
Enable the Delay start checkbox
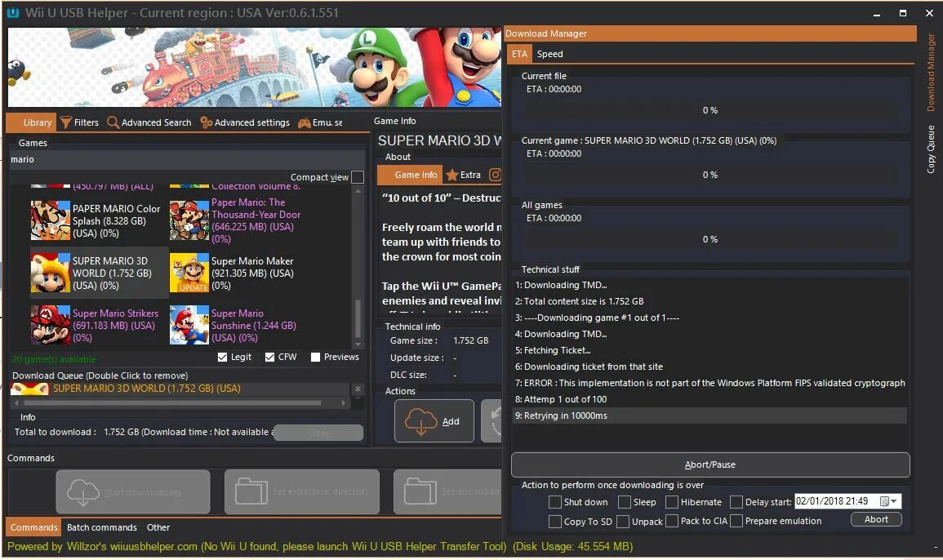[736, 502]
